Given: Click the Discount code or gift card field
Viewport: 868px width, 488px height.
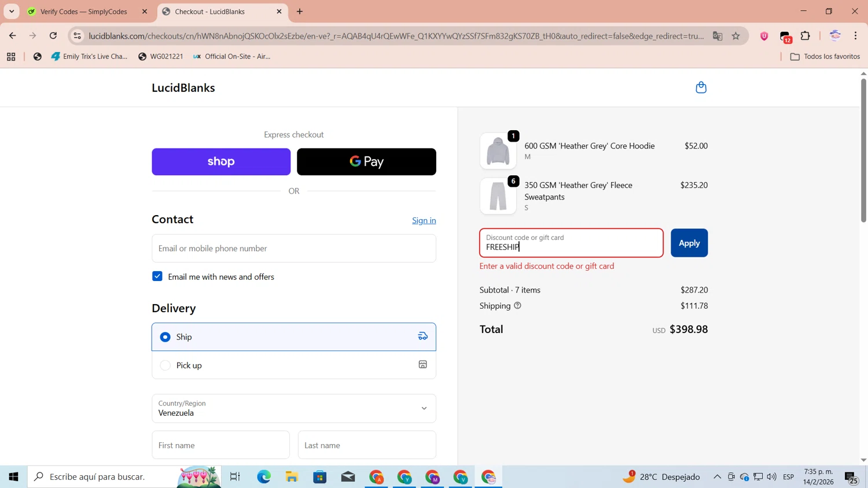Looking at the screenshot, I should 571,243.
